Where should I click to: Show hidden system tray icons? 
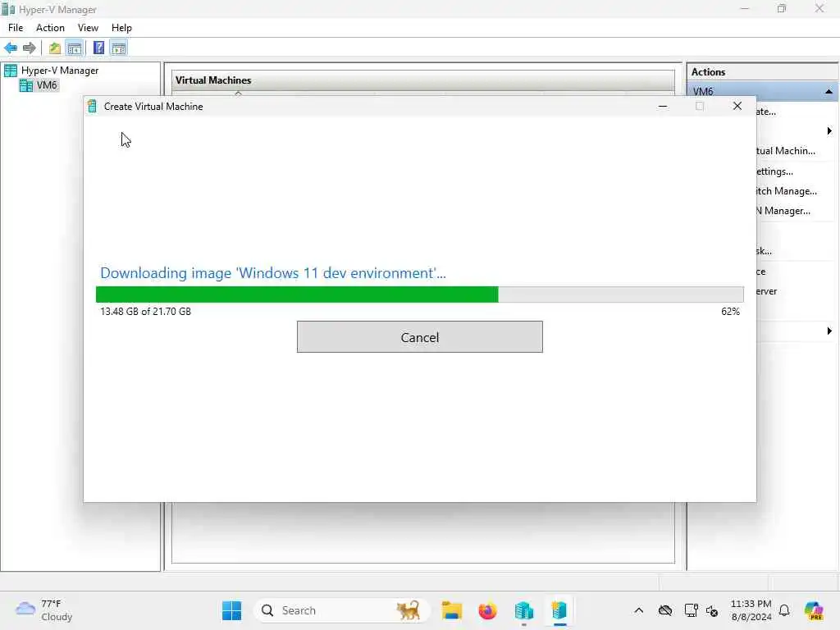tap(638, 610)
